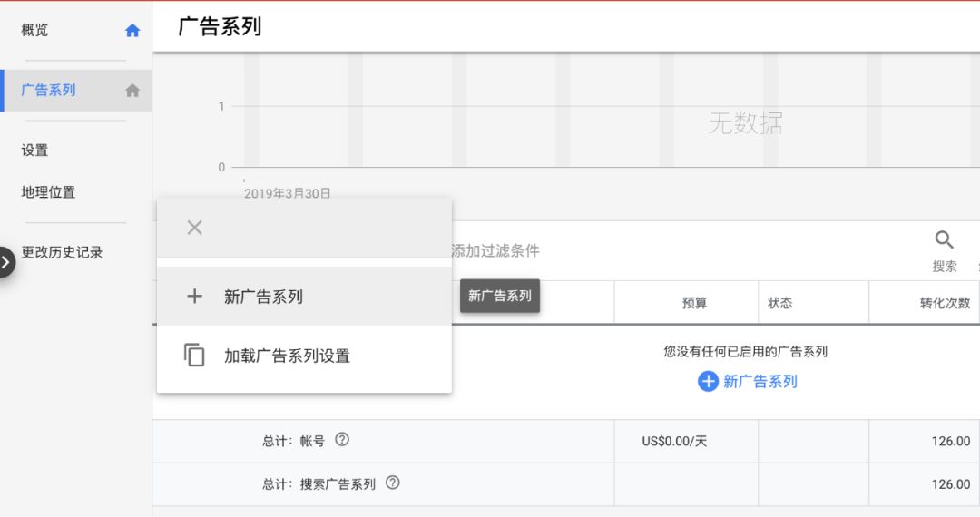Image resolution: width=980 pixels, height=517 pixels.
Task: Close the popup menu with the X icon
Action: pyautogui.click(x=194, y=228)
